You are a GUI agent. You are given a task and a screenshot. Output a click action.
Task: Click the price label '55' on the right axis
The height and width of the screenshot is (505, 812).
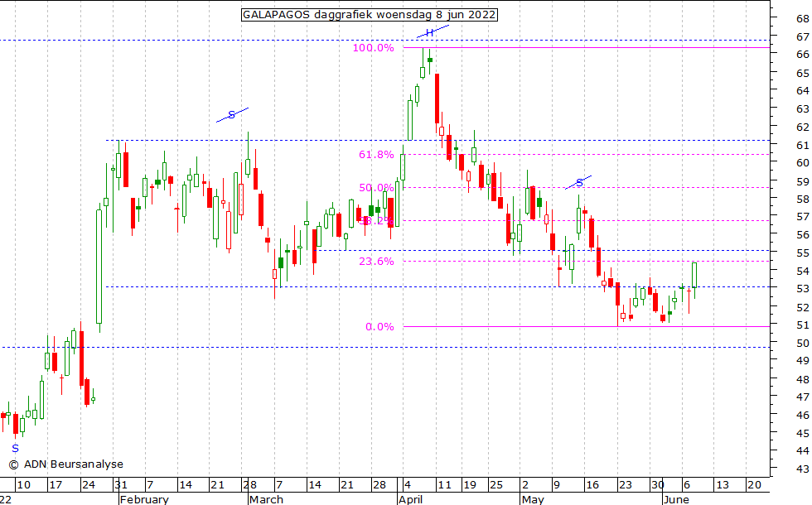pos(803,253)
